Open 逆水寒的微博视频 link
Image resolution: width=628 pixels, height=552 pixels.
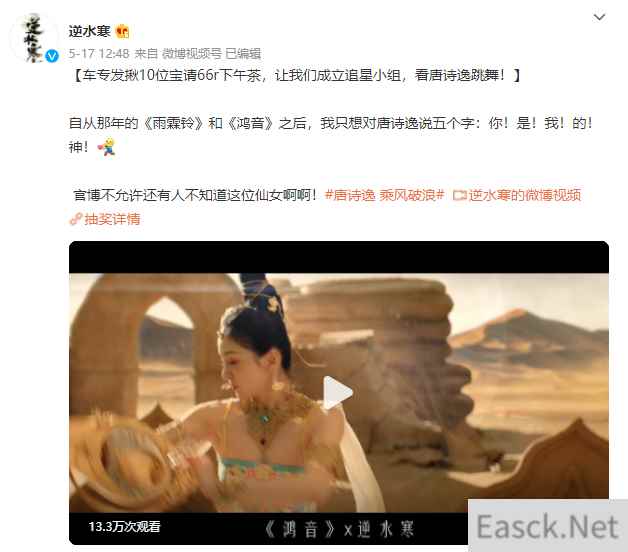[x=525, y=195]
